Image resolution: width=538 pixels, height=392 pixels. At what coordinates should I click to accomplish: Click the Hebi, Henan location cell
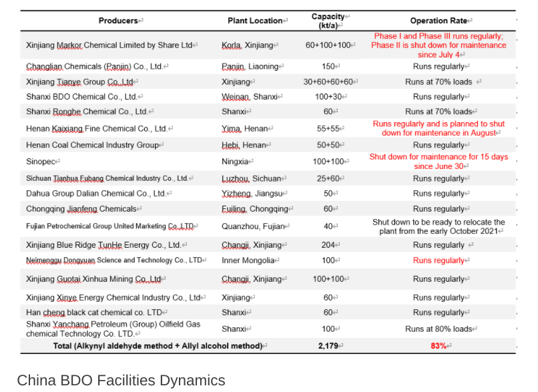(244, 145)
